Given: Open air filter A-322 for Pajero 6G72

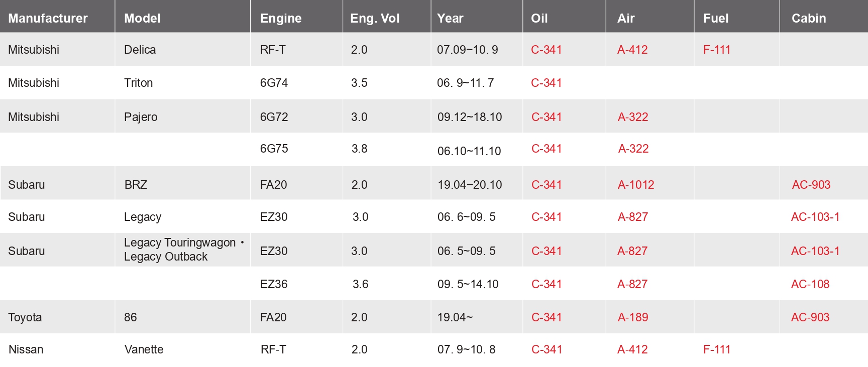Looking at the screenshot, I should (x=632, y=117).
